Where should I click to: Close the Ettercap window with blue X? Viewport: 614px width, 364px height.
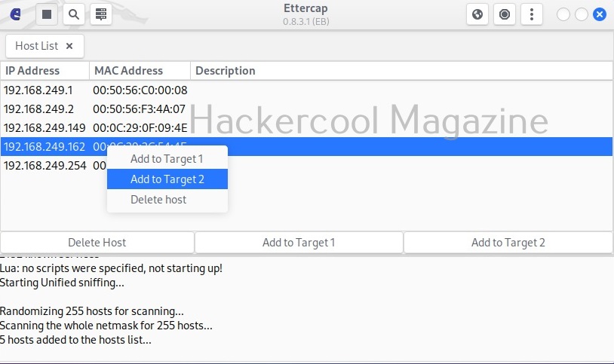pos(600,14)
